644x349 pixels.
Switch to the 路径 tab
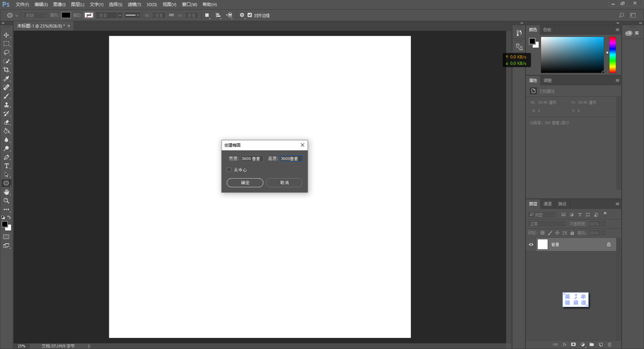click(x=562, y=204)
